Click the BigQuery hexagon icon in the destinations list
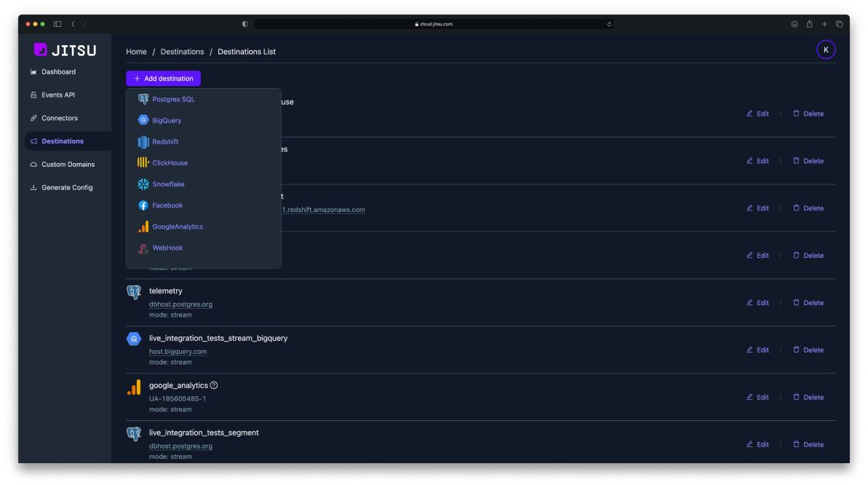Viewport: 868px width, 485px height. 133,338
